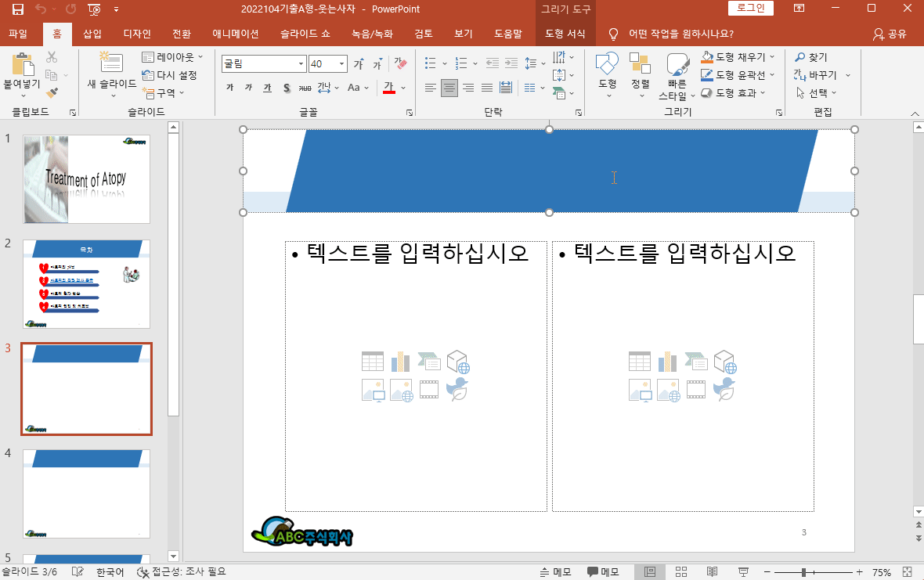Select slide 1 thumbnail Treatment of Atopy
This screenshot has height=580, width=924.
click(87, 179)
